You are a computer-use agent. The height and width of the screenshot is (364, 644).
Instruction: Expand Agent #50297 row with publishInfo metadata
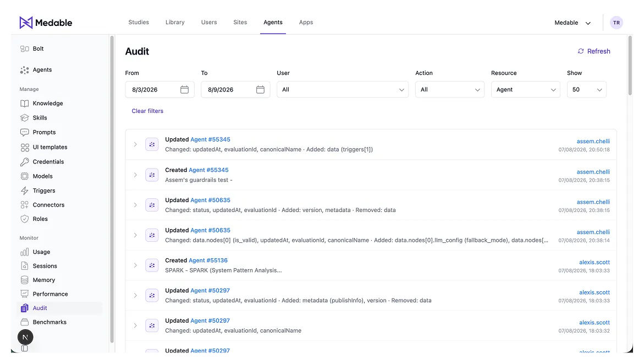135,295
